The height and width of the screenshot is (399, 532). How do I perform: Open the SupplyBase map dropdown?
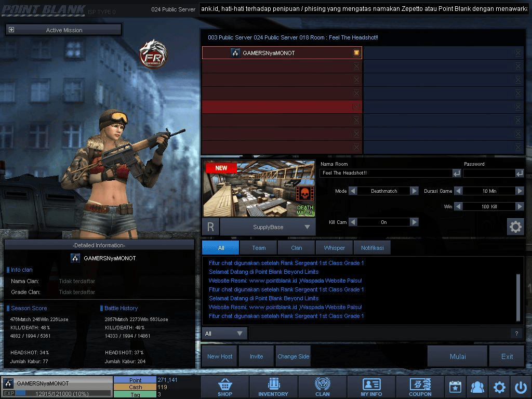tap(268, 227)
